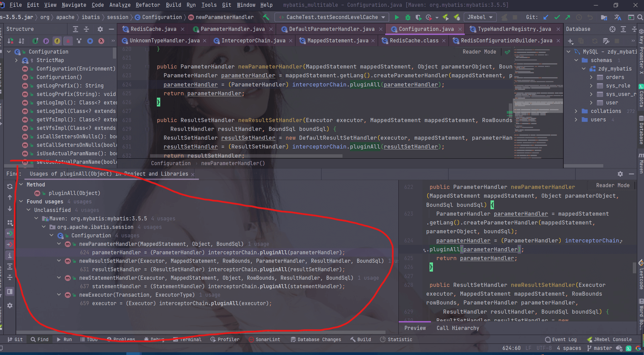Toggle show anonymous classes circle icon
This screenshot has height=355, width=644.
pyautogui.click(x=90, y=41)
